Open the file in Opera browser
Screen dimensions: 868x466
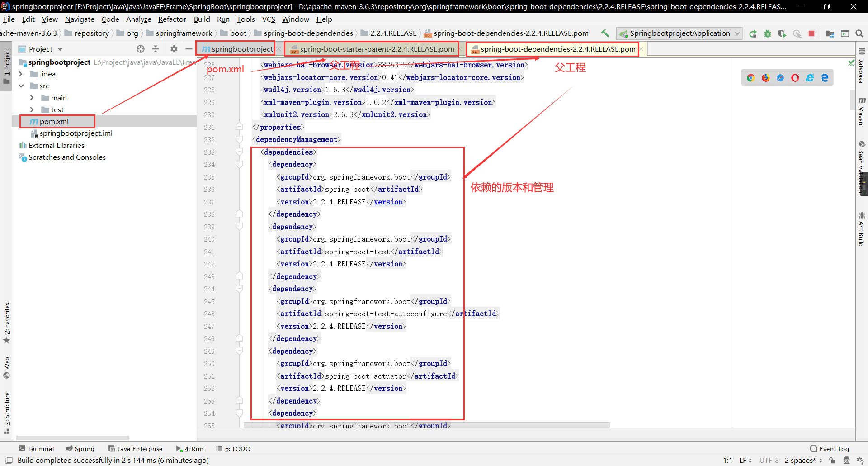point(795,78)
